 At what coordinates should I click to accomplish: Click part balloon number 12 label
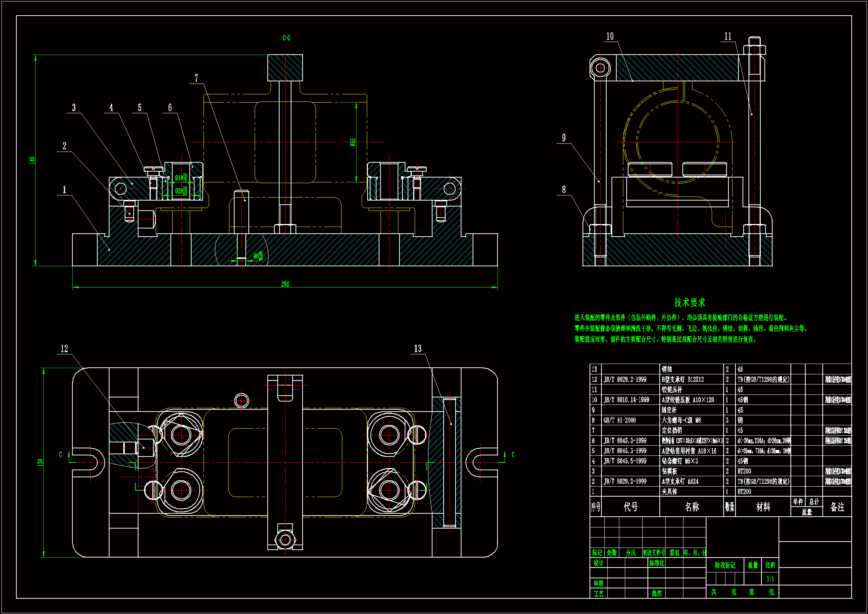[64, 349]
